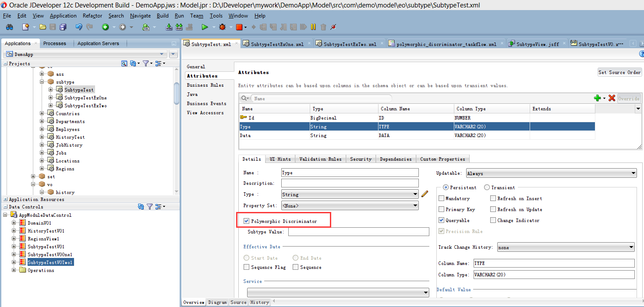Click the Undo arrow icon
Viewport: 644px width, 307px height.
[x=79, y=27]
